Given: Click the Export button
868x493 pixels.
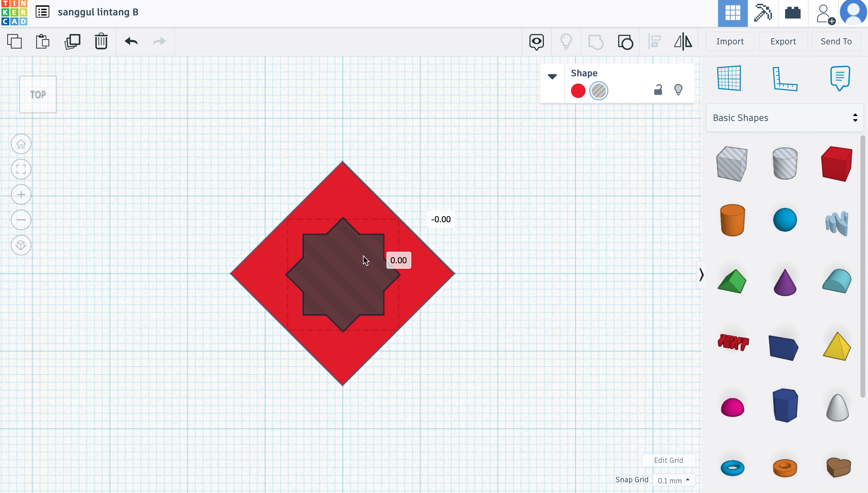Looking at the screenshot, I should pyautogui.click(x=783, y=41).
